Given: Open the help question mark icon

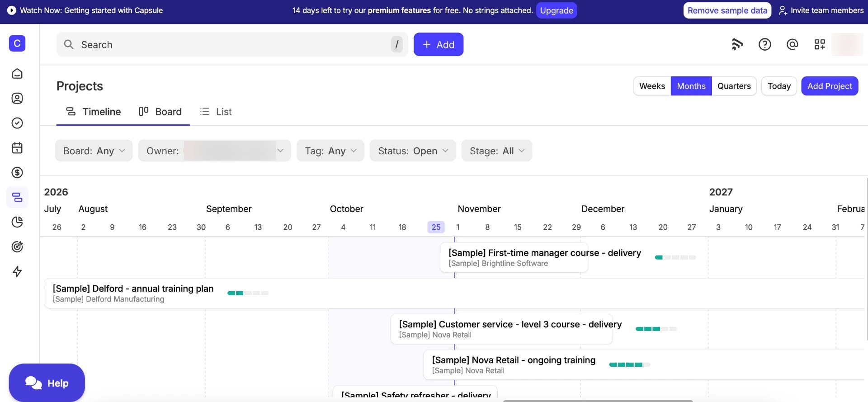Looking at the screenshot, I should tap(765, 44).
